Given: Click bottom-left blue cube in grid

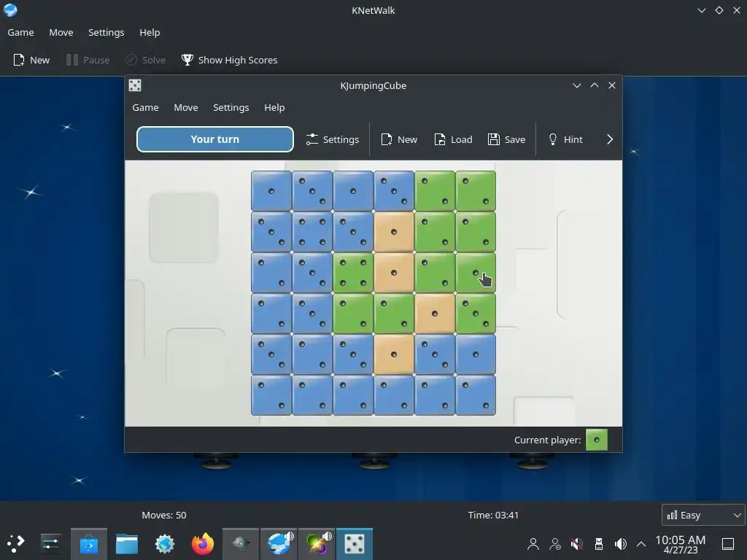Looking at the screenshot, I should [271, 395].
